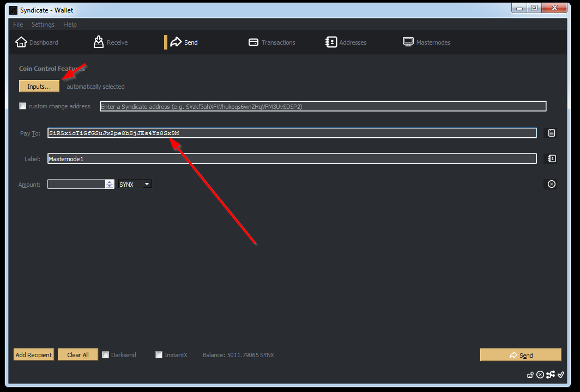Open the File menu
Screen dimensions: 580x392
point(18,24)
